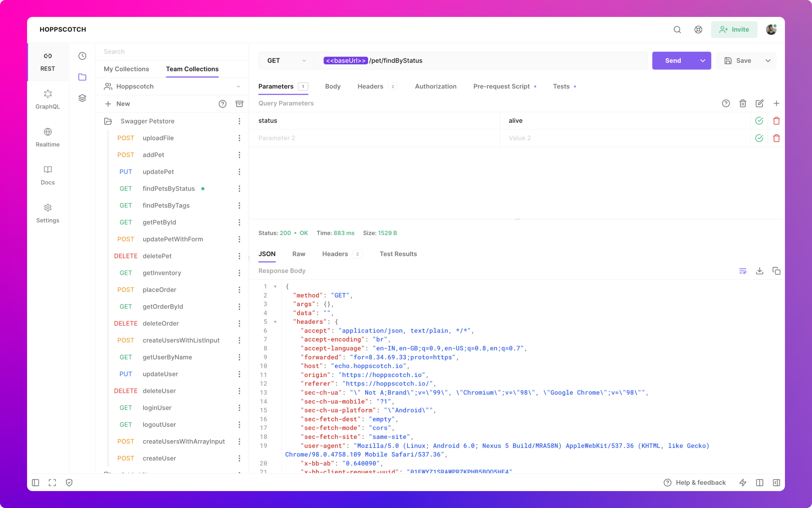The height and width of the screenshot is (508, 812).
Task: Expand the Hoppscotch team collection
Action: pos(238,86)
